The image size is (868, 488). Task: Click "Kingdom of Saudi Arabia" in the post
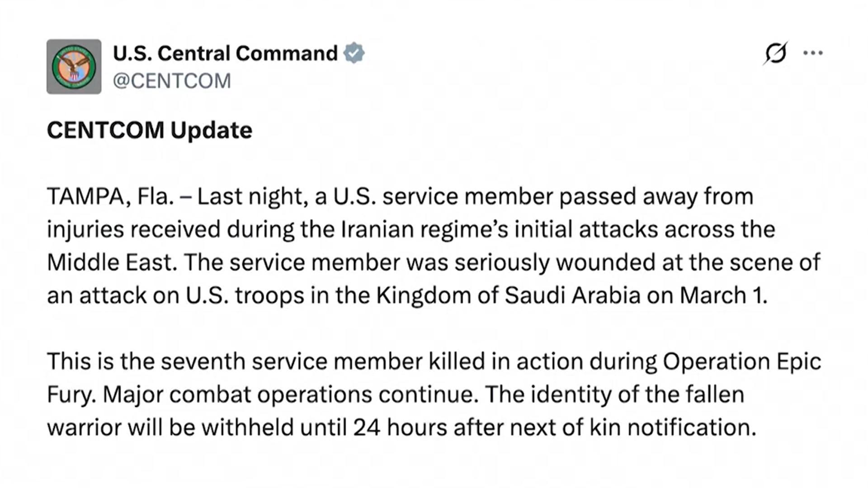coord(508,296)
